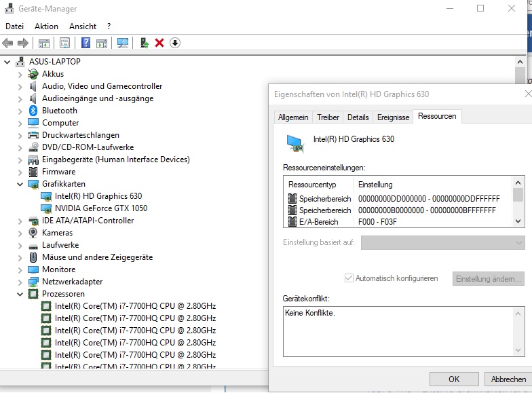
Task: Click the Keine Konflikte text box
Action: point(404,331)
